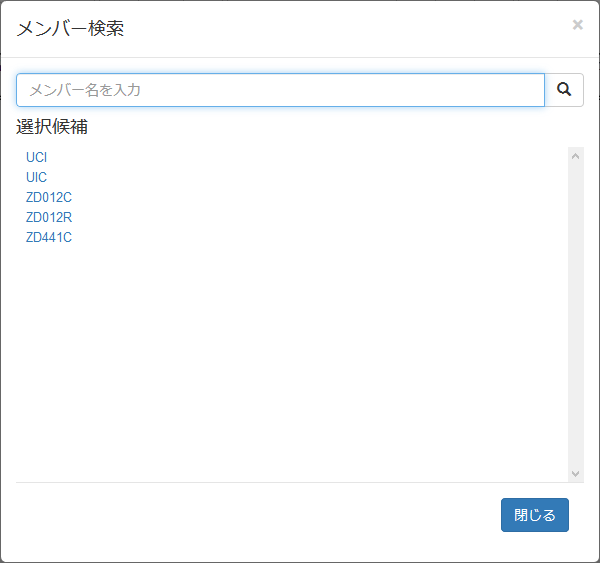Click the 選択候補 heading label
The height and width of the screenshot is (563, 600).
52,126
